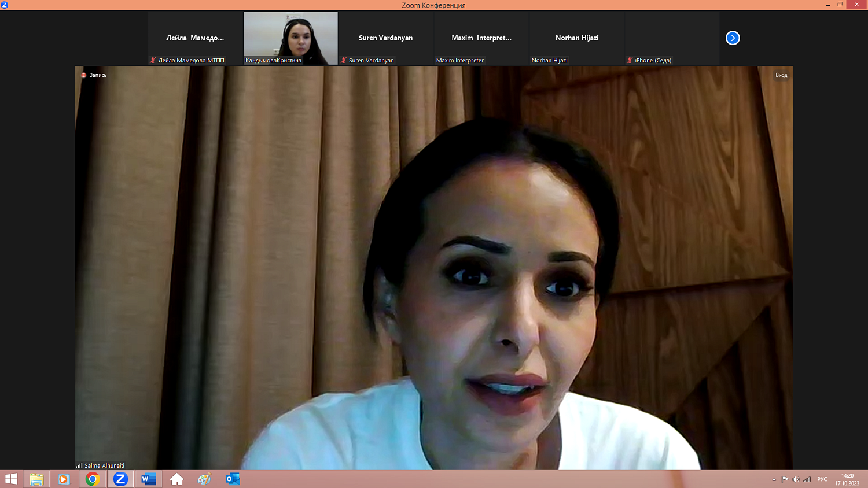Select КандымоваКристина video thumbnail
The image size is (868, 488).
290,38
